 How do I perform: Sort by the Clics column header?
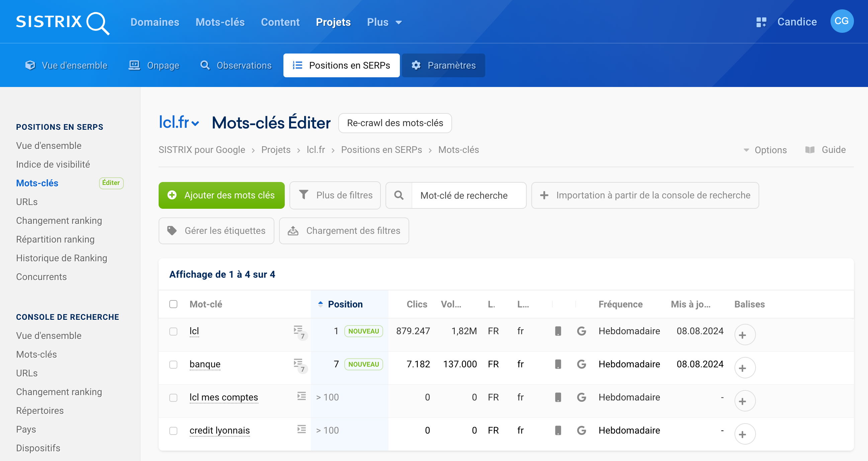(417, 304)
